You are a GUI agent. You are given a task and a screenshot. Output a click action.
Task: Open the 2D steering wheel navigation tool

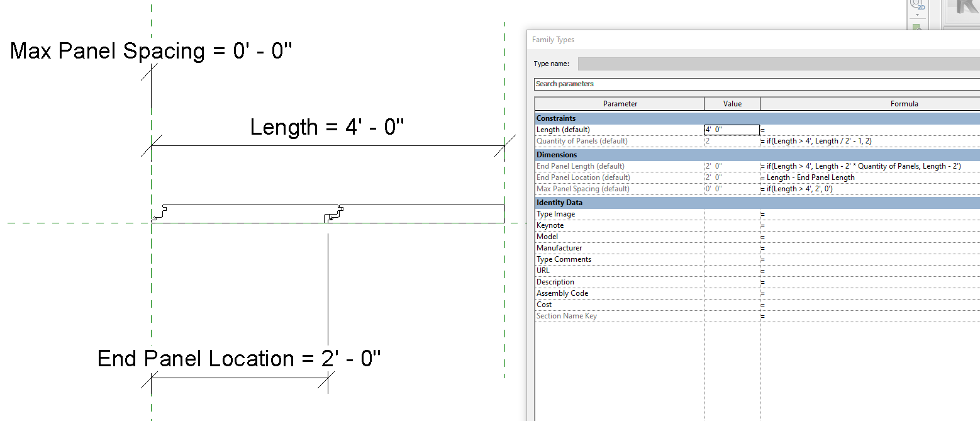[917, 5]
